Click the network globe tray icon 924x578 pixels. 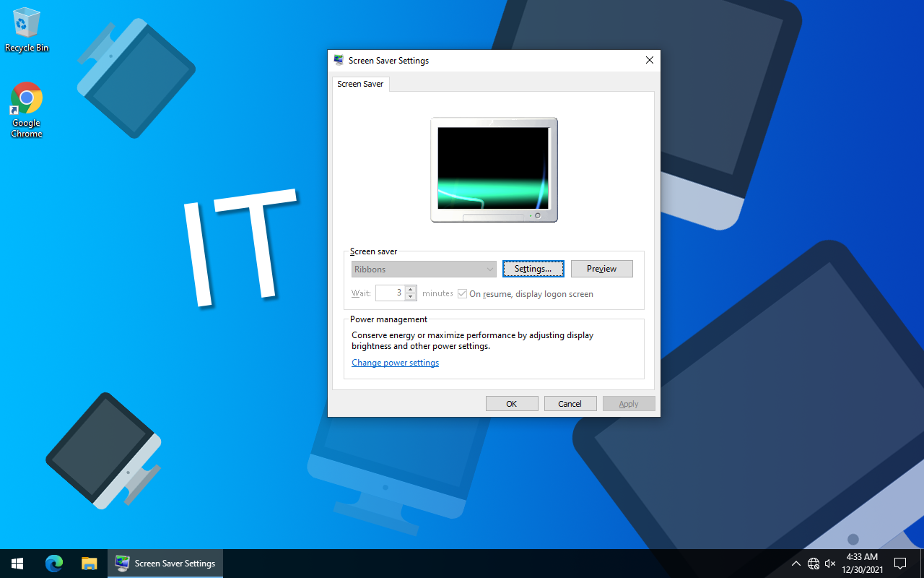814,564
